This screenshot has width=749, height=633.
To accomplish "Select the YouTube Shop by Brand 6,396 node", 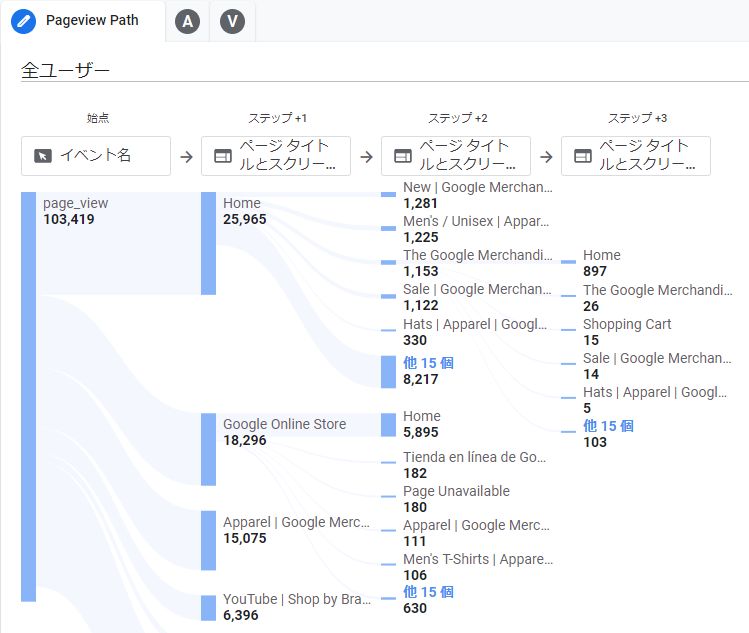I will [x=208, y=608].
